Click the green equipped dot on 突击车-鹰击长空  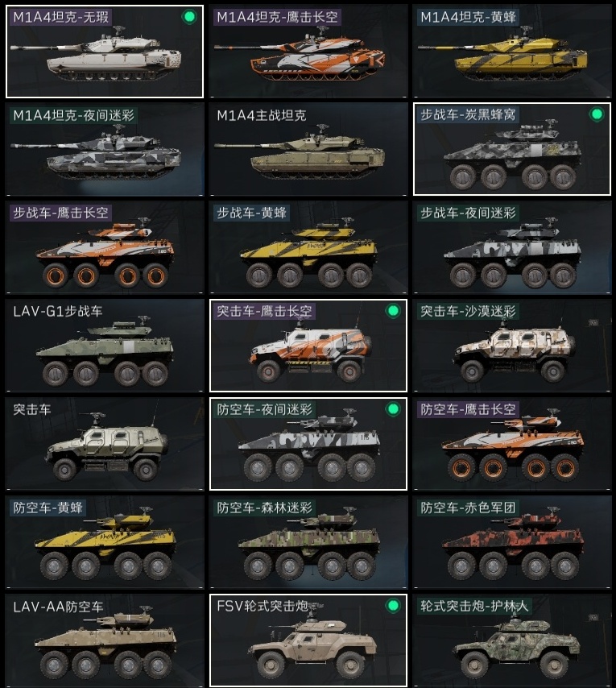393,311
